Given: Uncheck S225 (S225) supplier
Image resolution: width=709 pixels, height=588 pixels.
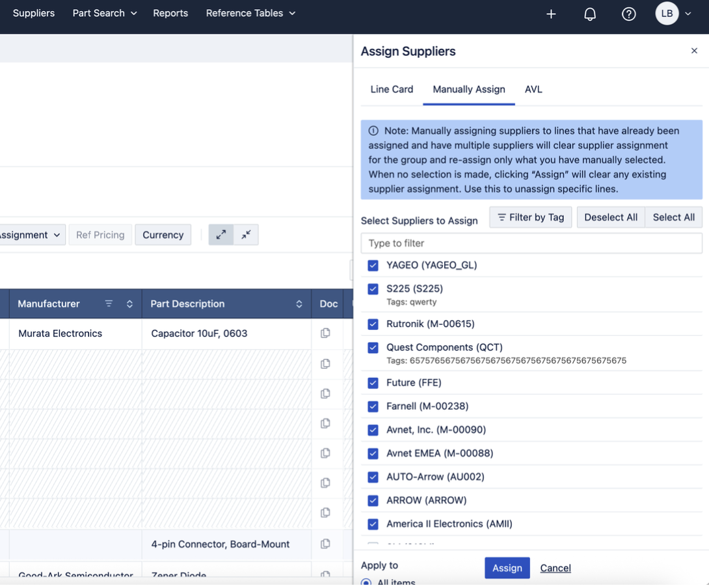Looking at the screenshot, I should tap(373, 289).
